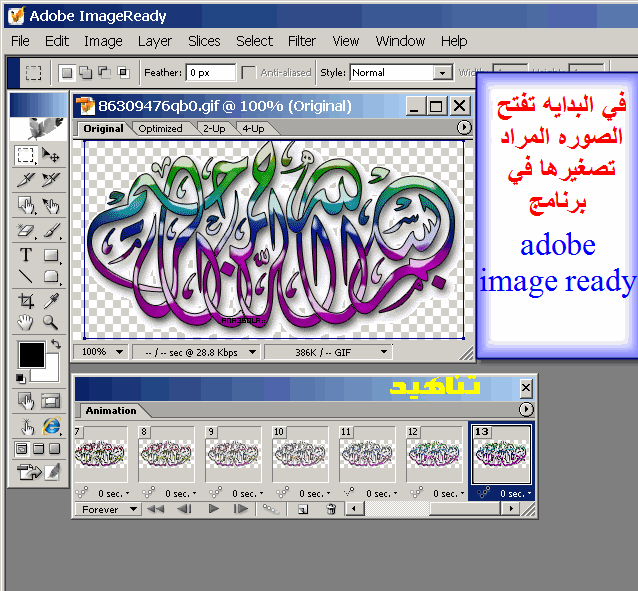This screenshot has width=638, height=591.
Task: Switch to the 2-Up tab
Action: 214,129
